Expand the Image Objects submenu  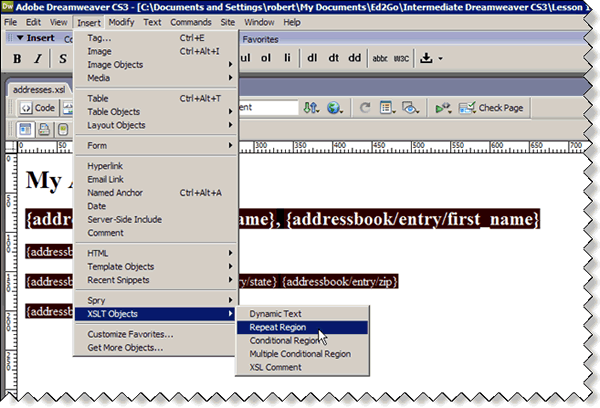(155, 65)
